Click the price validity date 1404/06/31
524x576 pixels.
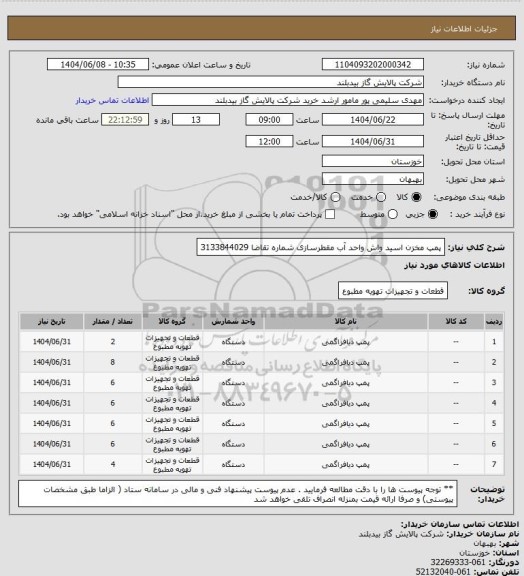tap(373, 141)
